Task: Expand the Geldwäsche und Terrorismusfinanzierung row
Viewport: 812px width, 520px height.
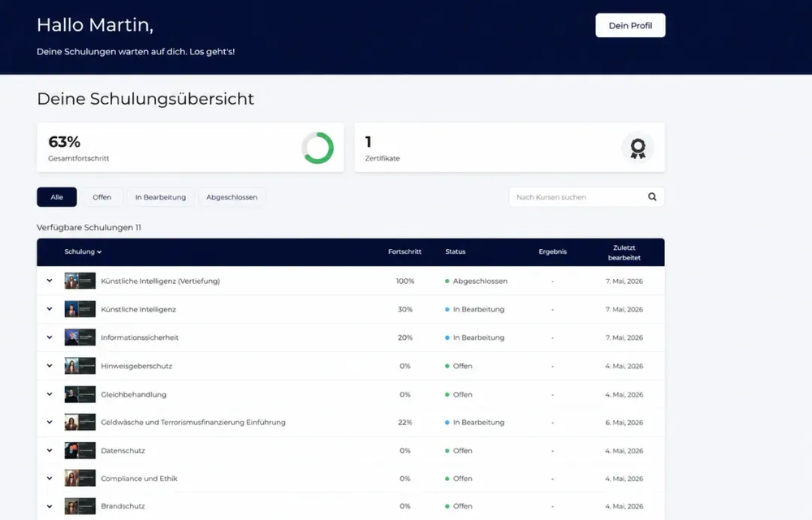Action: click(50, 422)
